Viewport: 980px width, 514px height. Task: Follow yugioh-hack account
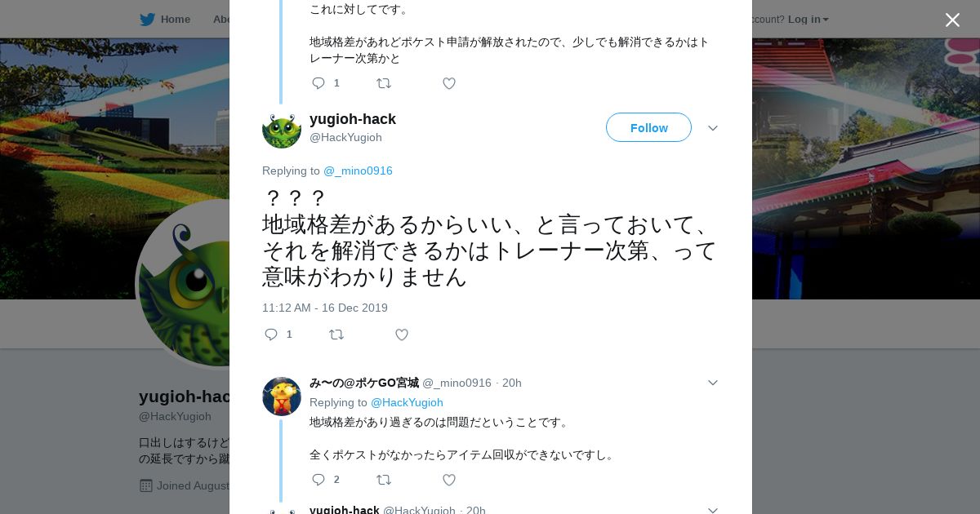[x=648, y=127]
